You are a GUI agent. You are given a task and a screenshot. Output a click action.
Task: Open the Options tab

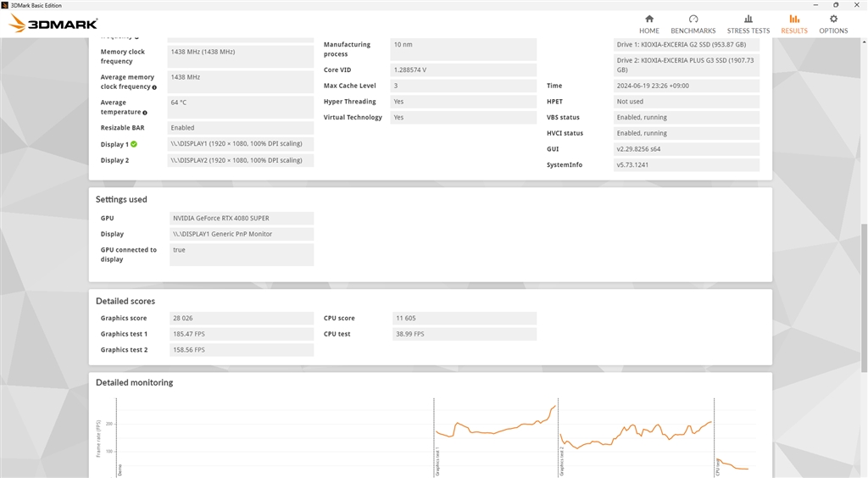coord(833,25)
